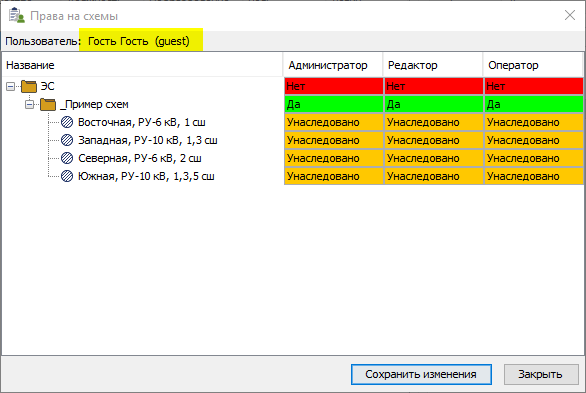Click the Северная scheme hatched circle icon
Image resolution: width=586 pixels, height=393 pixels.
(x=67, y=158)
